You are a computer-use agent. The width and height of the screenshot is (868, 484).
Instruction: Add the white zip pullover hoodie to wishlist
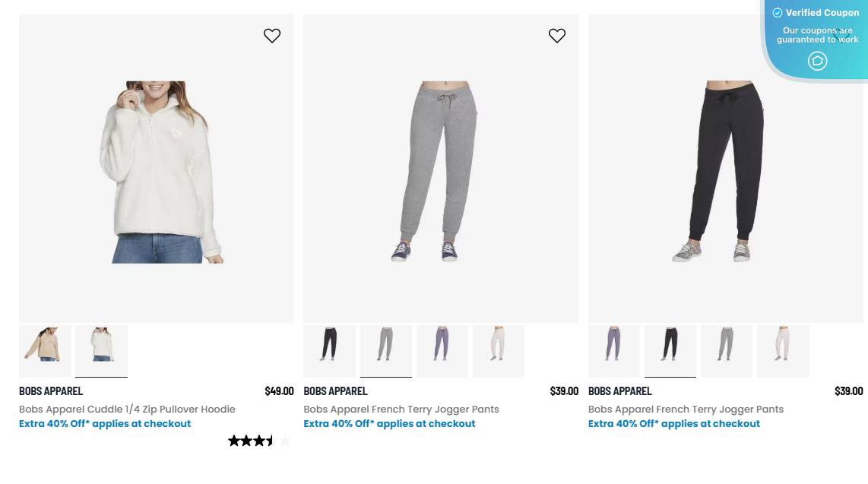272,36
